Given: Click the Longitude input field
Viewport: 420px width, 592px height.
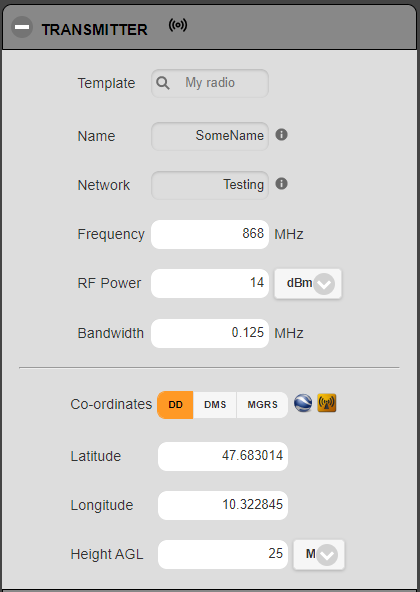Looking at the screenshot, I should coord(223,506).
